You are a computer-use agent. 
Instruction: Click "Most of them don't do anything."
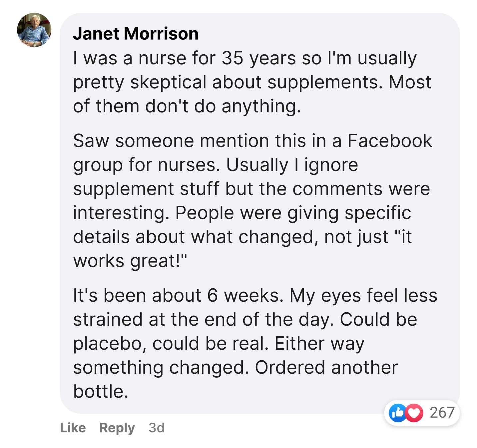pyautogui.click(x=187, y=106)
